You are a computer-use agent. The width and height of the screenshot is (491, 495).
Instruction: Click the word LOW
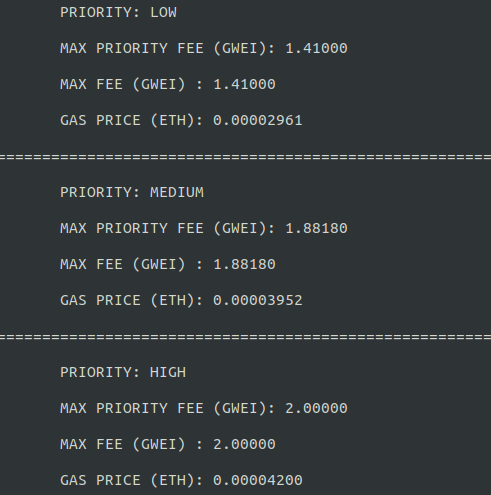(163, 13)
